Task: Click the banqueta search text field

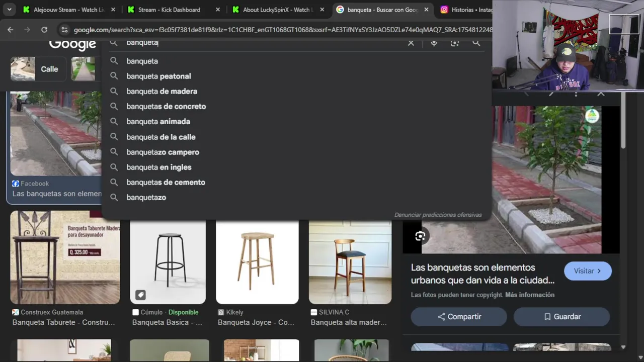Action: (x=262, y=43)
